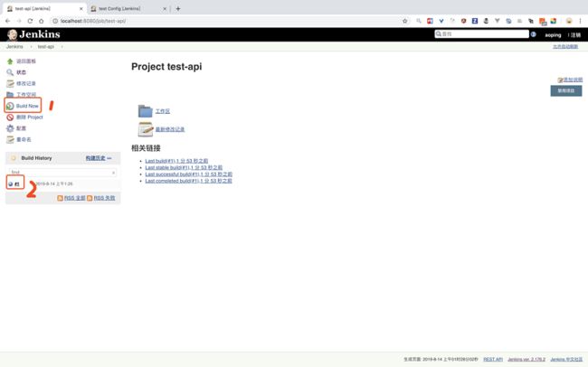Click the RSS all builds feed icon
Viewport: 588px width, 367px height.
tap(61, 197)
